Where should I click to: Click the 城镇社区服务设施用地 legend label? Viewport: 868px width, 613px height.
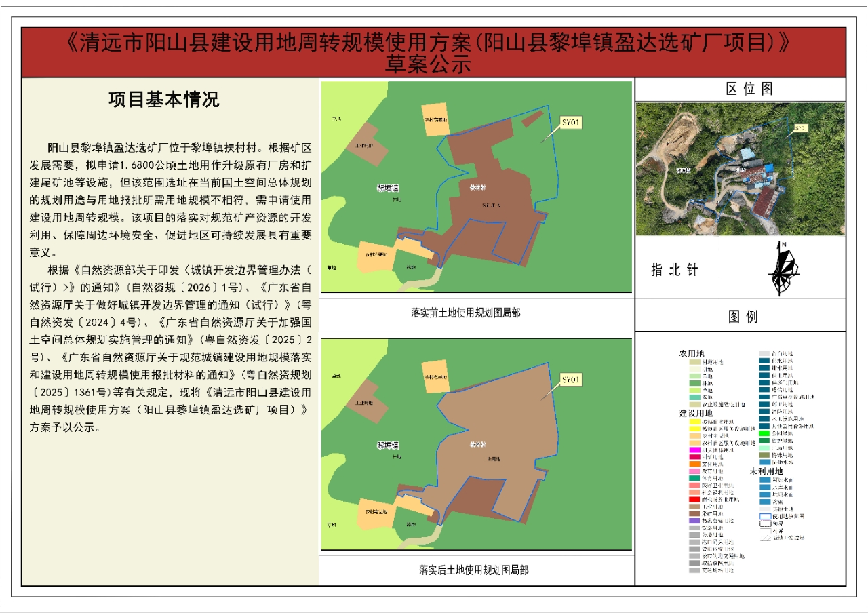pyautogui.click(x=729, y=429)
